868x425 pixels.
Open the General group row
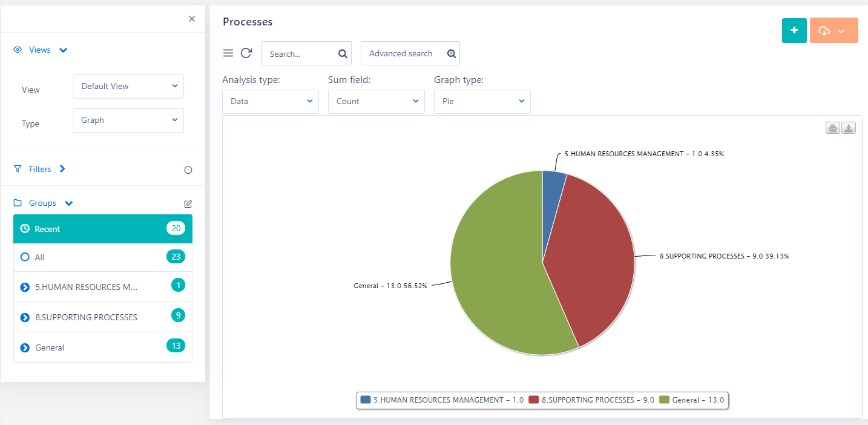click(103, 348)
